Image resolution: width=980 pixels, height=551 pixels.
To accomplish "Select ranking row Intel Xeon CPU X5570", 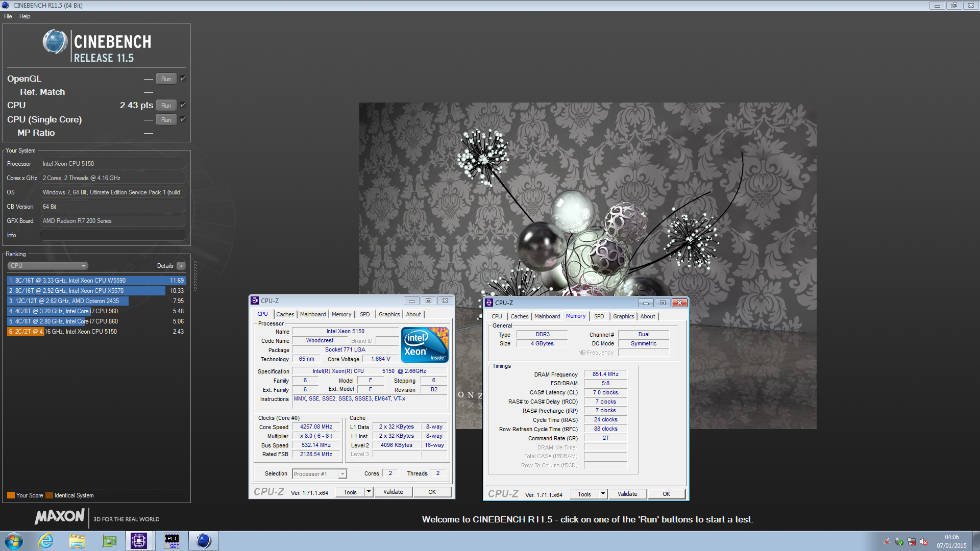I will 96,291.
